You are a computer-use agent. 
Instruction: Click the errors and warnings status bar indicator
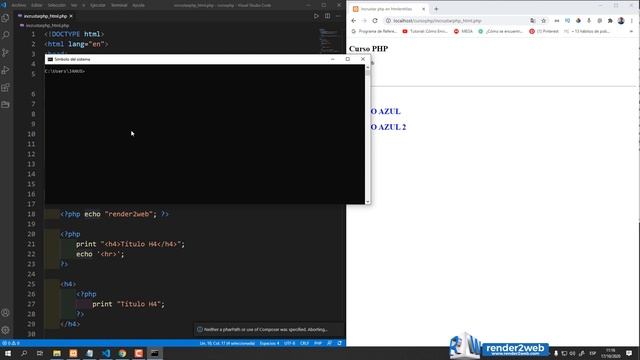pyautogui.click(x=11, y=343)
